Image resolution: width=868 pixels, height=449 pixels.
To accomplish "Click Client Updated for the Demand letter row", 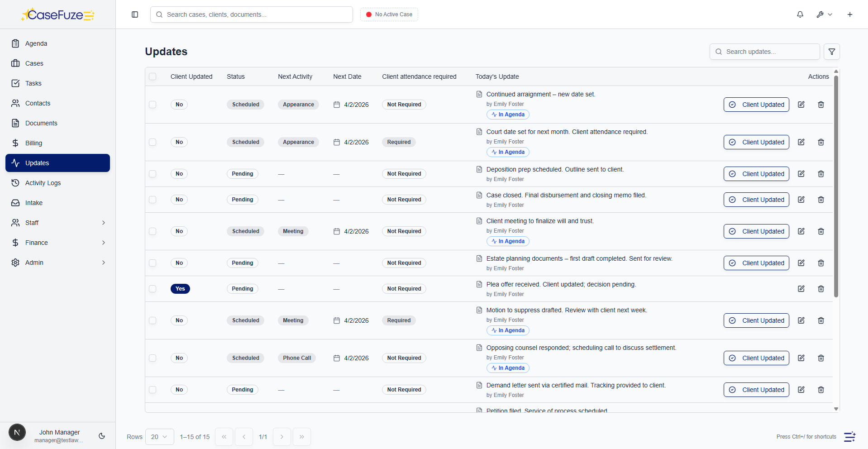I will (x=756, y=390).
